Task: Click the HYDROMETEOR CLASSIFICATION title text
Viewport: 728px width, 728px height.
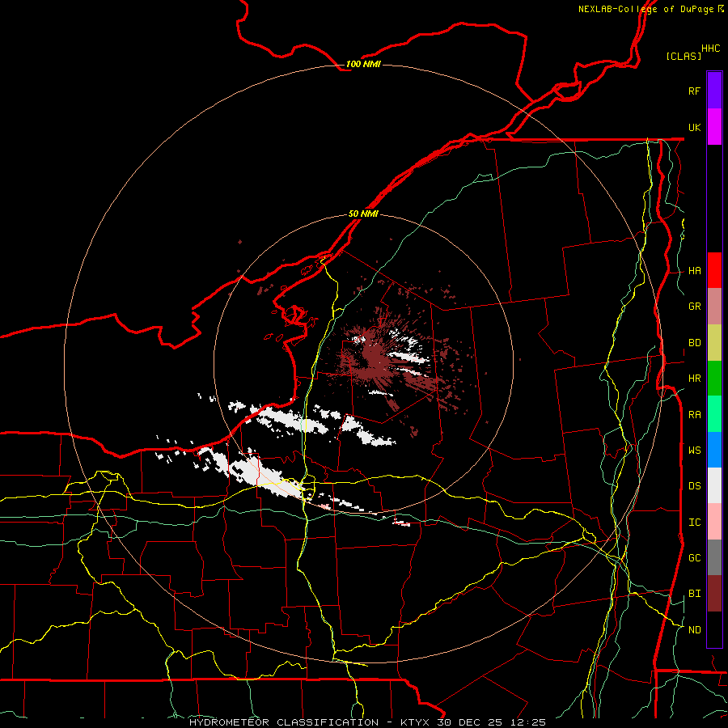Action: [284, 722]
